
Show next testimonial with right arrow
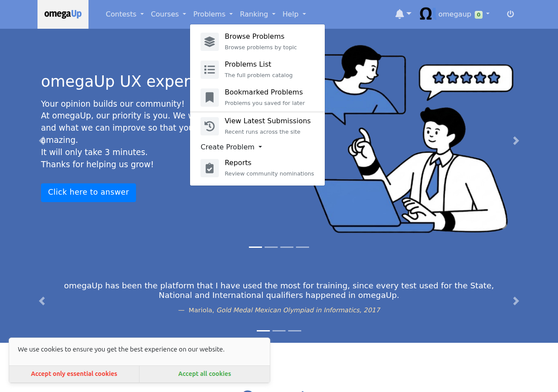click(516, 301)
